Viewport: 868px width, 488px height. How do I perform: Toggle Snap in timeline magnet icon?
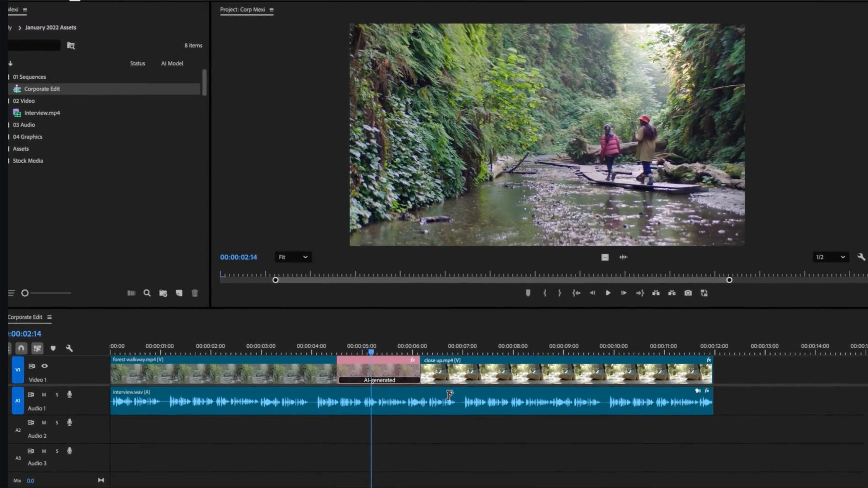[x=21, y=348]
